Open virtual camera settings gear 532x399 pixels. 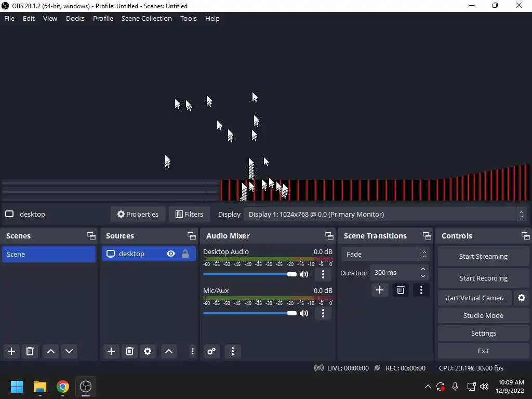pyautogui.click(x=522, y=298)
